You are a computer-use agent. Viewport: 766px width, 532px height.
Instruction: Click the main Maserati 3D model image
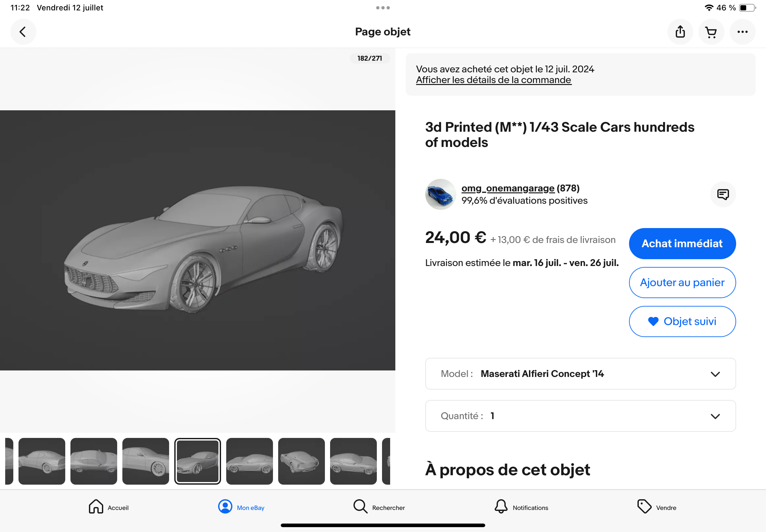[197, 240]
